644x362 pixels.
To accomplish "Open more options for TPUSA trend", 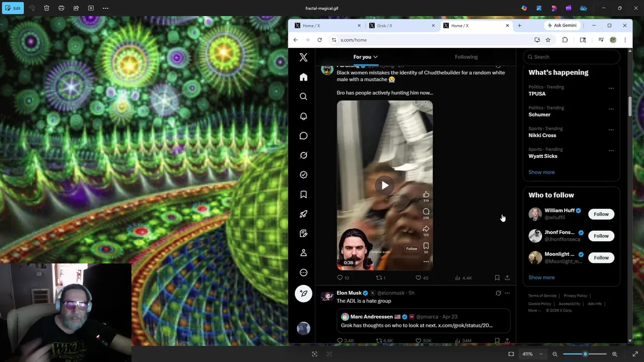I will pos(611,88).
